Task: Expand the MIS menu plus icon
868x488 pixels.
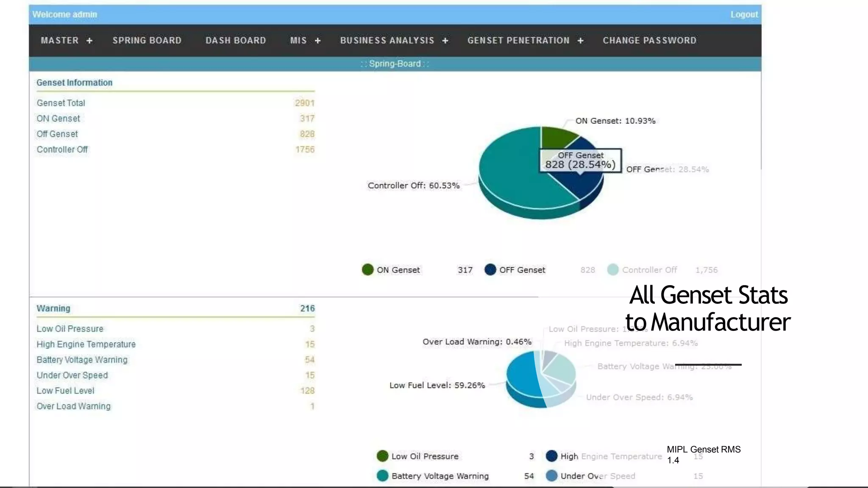Action: [317, 41]
